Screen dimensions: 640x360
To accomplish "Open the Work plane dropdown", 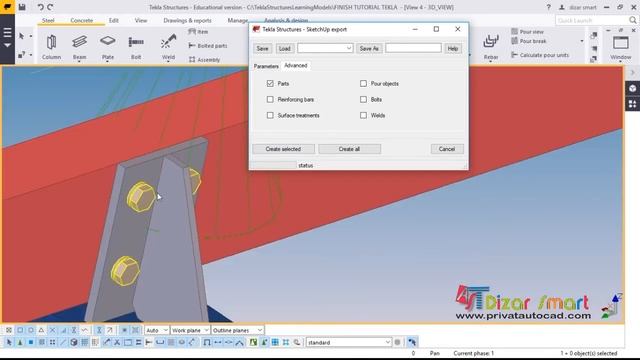I will 190,330.
